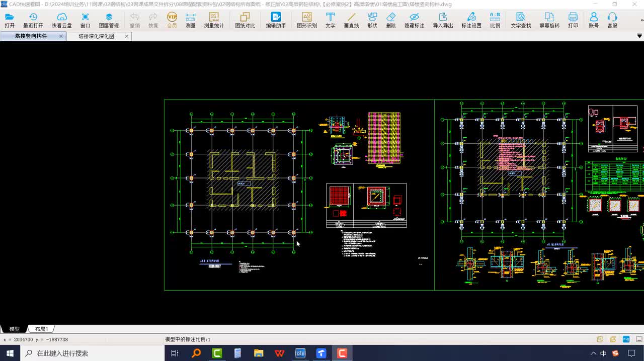Click the 窗口 window tool
Screen dimensions: 644x361
pyautogui.click(x=86, y=20)
